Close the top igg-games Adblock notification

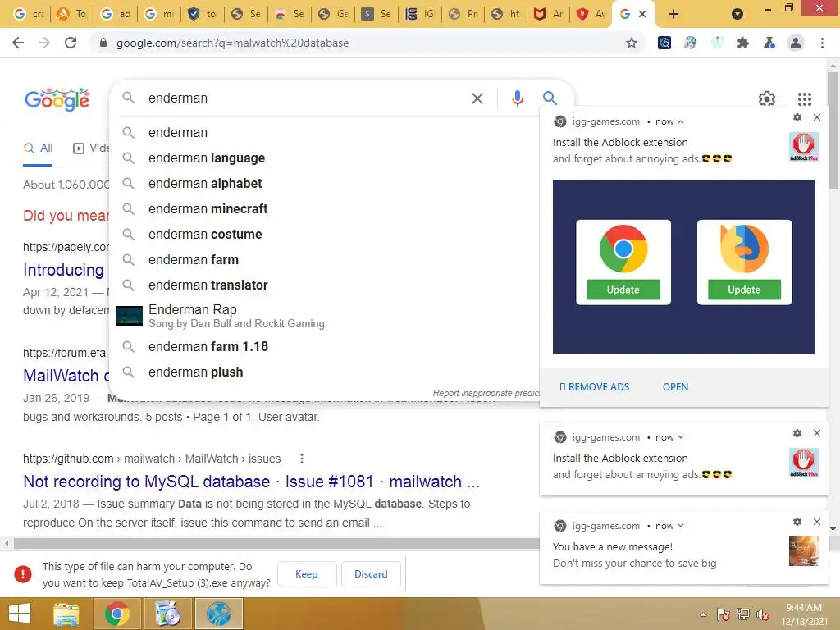tap(817, 117)
